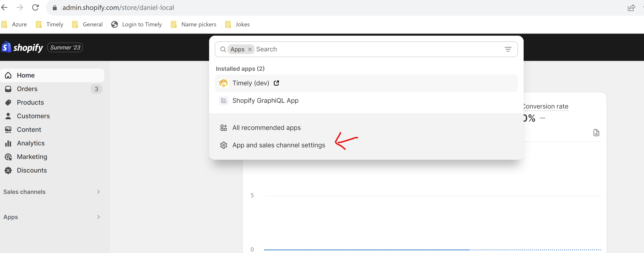
Task: Click the Summer '23 badge
Action: point(65,47)
